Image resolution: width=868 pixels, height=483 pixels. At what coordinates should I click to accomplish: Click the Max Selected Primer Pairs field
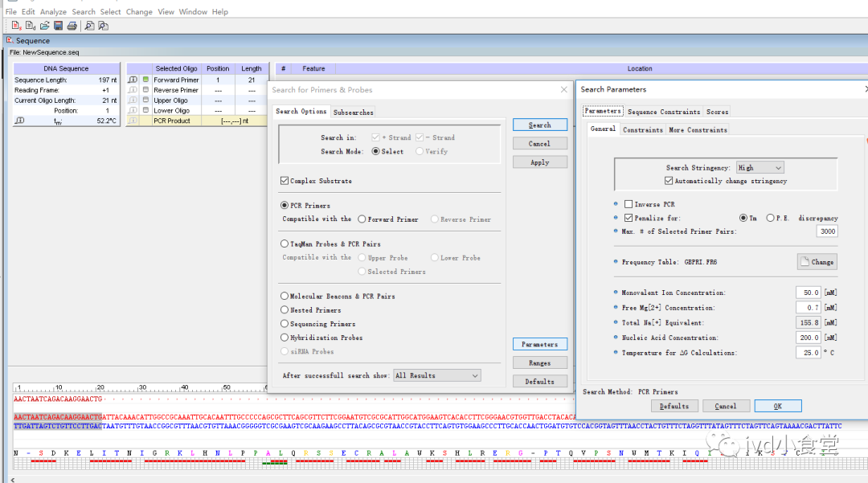click(827, 231)
